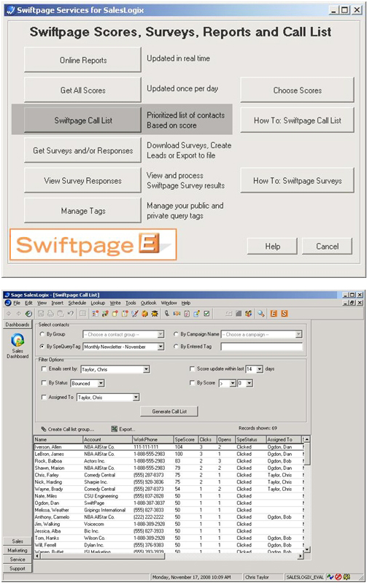Select the By Entered Tag radio button
The image size is (367, 588).
176,347
